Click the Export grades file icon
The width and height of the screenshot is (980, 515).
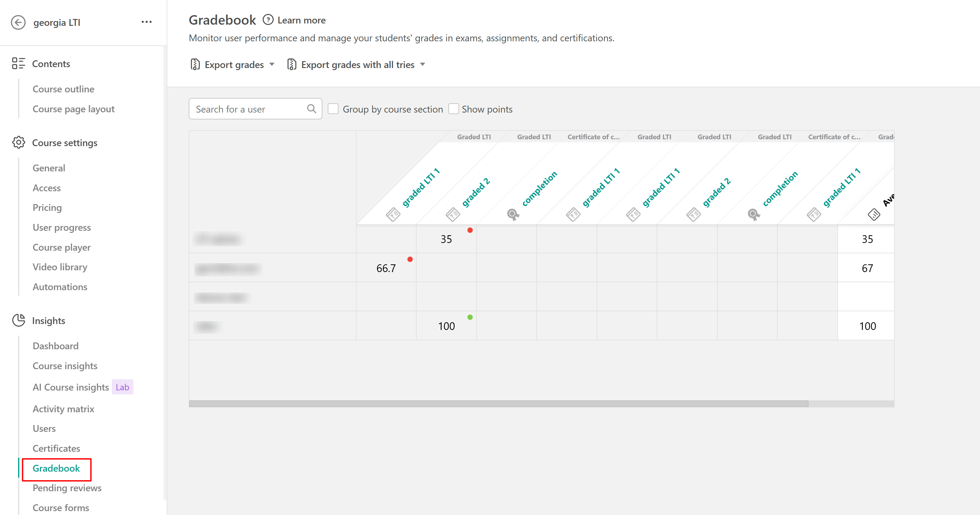195,65
